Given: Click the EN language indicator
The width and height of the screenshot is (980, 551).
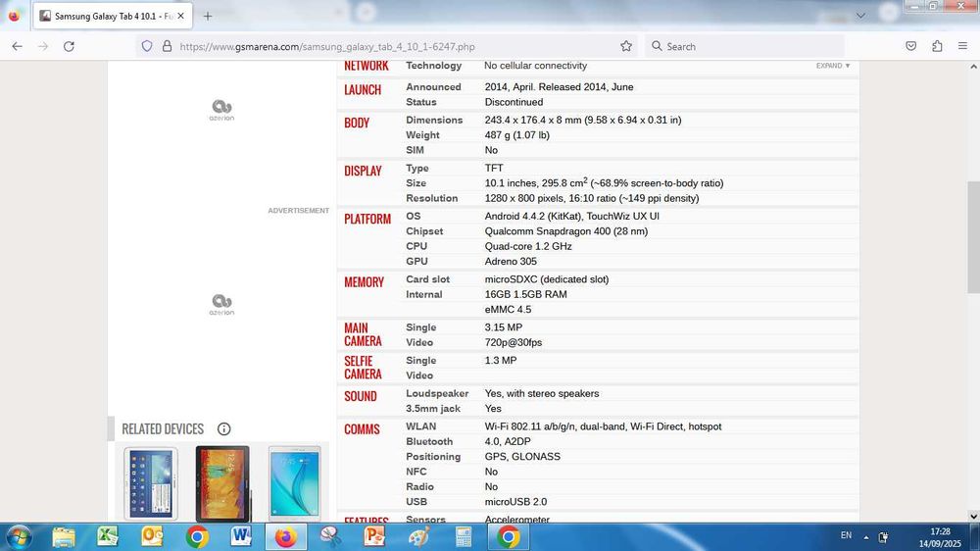Looking at the screenshot, I should [x=846, y=535].
